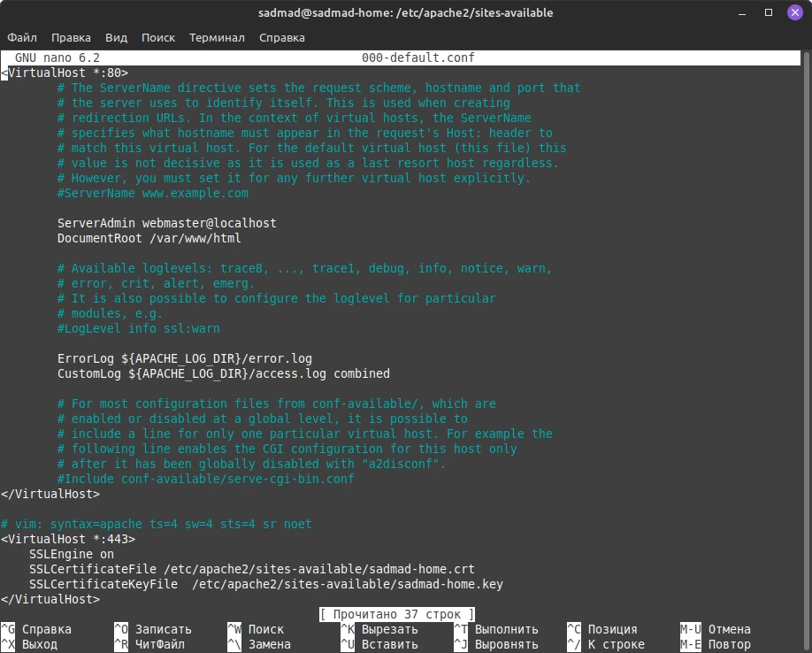Open the Вид menu in the menu bar

coord(116,38)
